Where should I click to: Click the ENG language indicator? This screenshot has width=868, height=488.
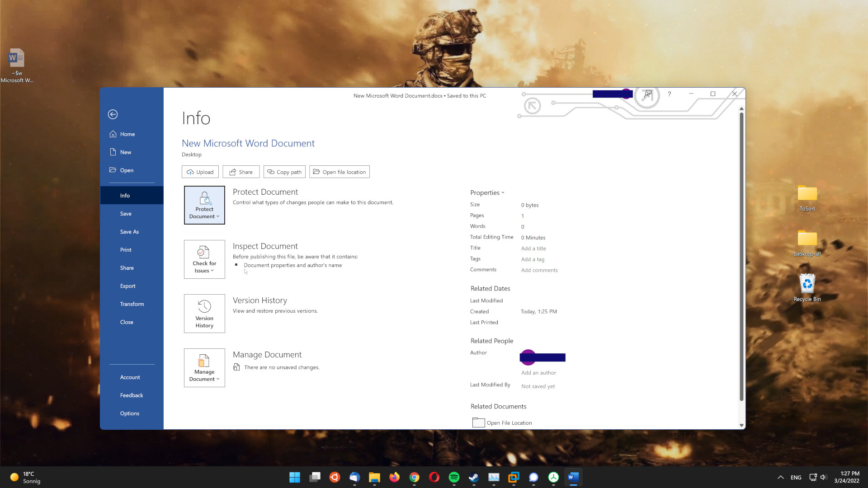click(796, 478)
